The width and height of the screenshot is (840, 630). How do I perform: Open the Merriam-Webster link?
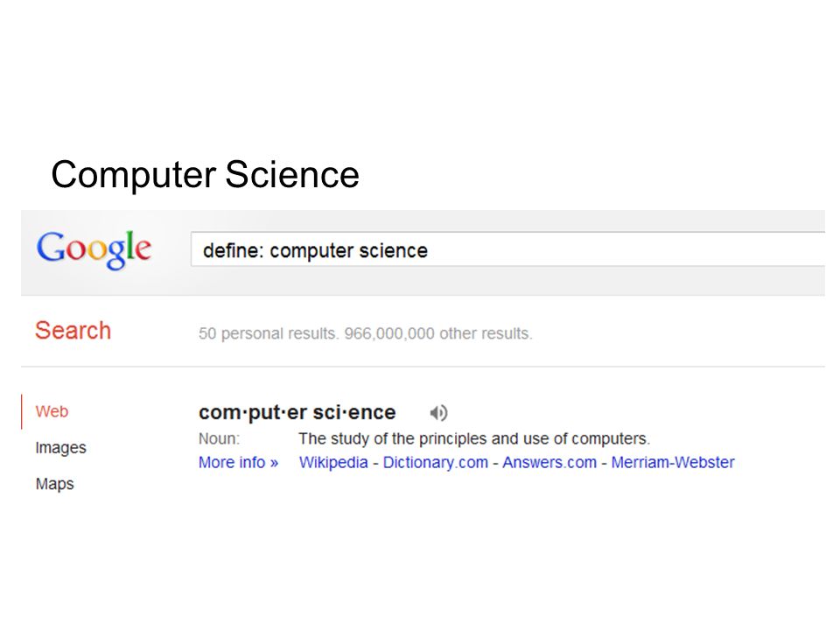click(x=673, y=462)
